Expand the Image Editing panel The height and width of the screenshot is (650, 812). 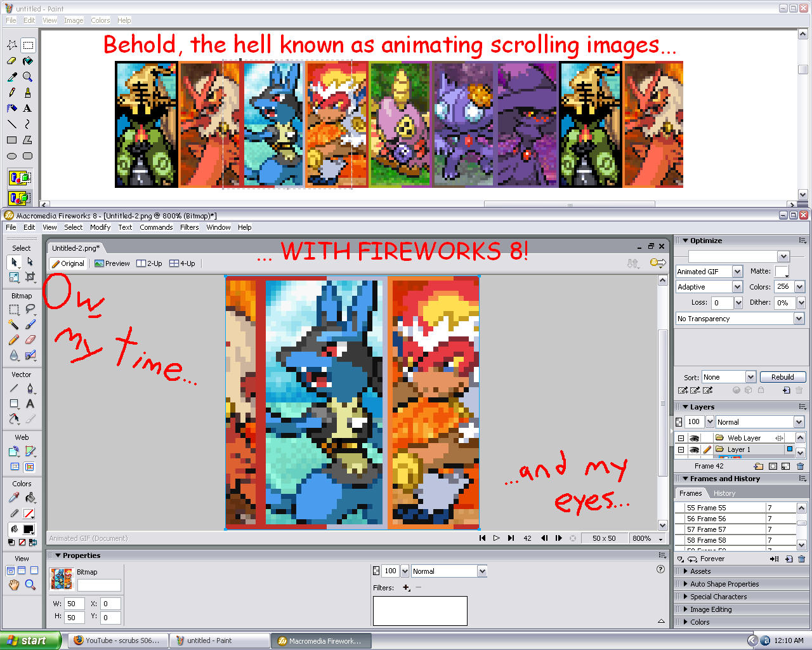point(710,609)
